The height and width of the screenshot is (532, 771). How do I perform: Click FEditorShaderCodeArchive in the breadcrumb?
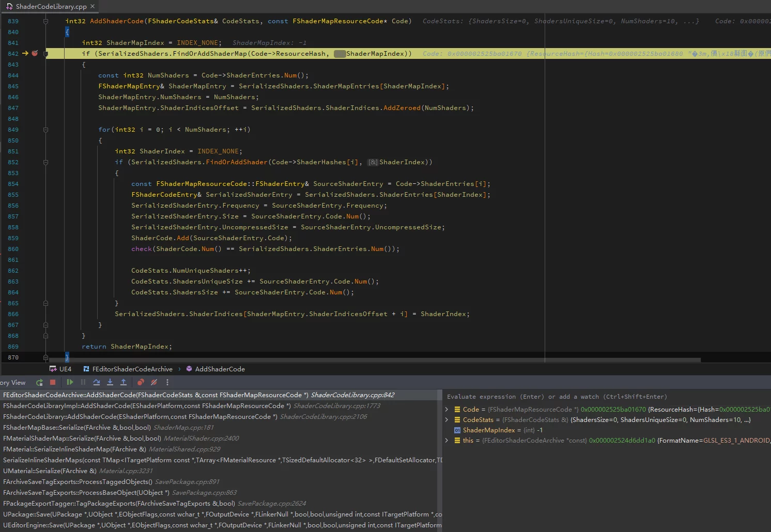coord(132,369)
